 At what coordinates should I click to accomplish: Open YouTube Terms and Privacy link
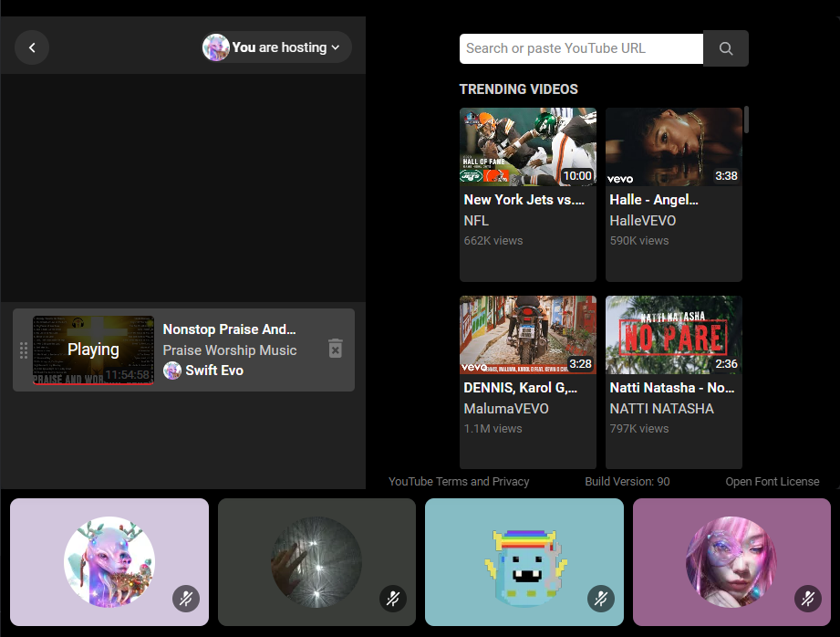coord(459,482)
